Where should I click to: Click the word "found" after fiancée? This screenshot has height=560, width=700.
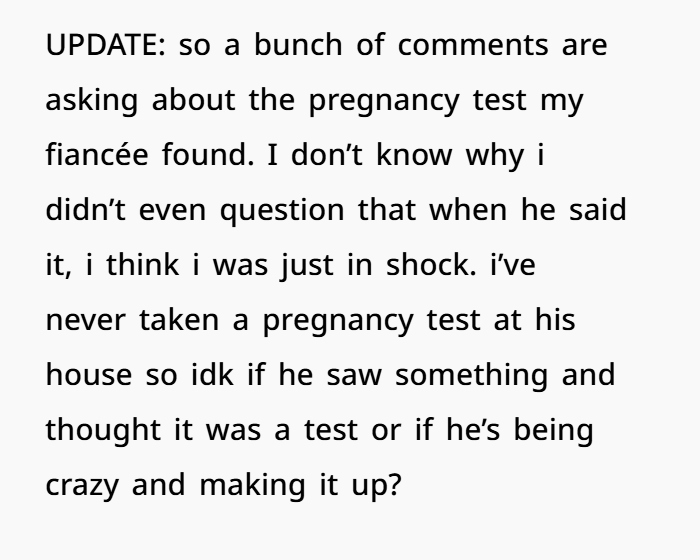click(x=212, y=157)
